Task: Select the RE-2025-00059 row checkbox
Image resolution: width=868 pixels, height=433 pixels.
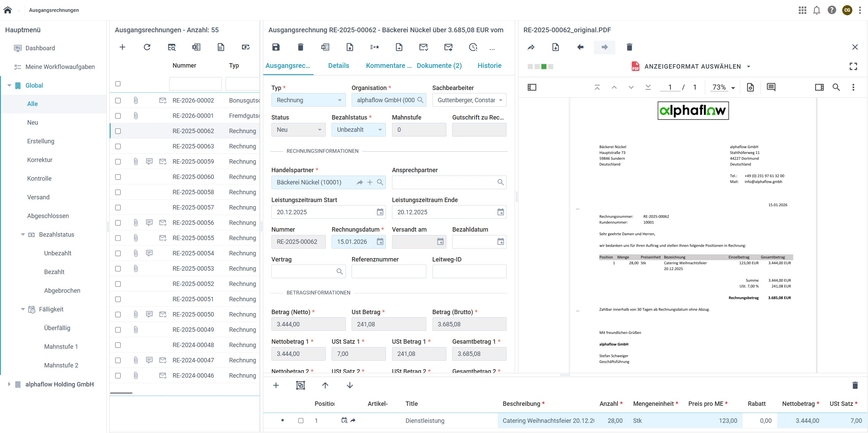Action: click(118, 162)
